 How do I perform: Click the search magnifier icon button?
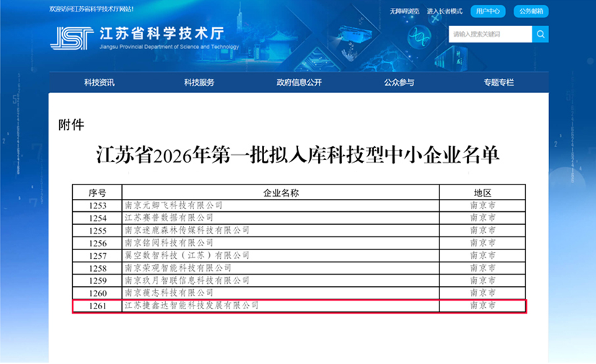540,34
